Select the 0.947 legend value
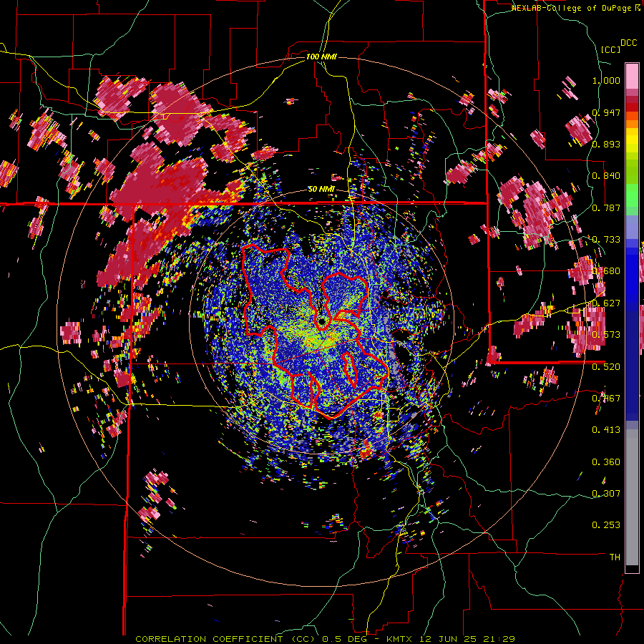644x644 pixels. pyautogui.click(x=606, y=112)
